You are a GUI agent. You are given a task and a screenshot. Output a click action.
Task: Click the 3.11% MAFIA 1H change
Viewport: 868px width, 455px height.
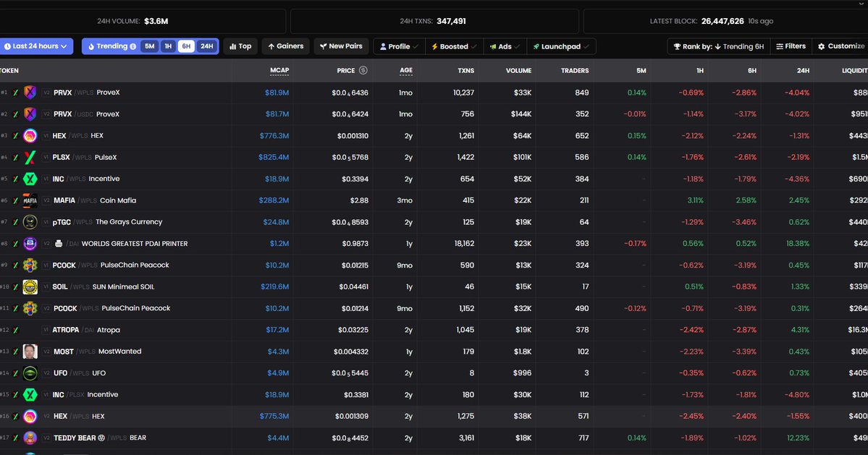coord(695,200)
